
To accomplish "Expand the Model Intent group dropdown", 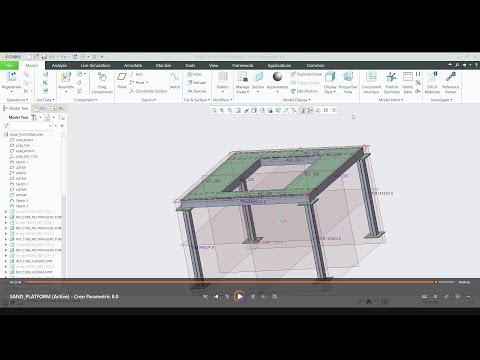I will point(391,100).
